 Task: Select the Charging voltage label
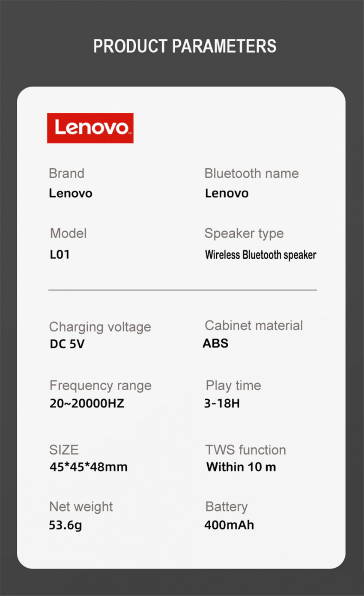click(100, 327)
